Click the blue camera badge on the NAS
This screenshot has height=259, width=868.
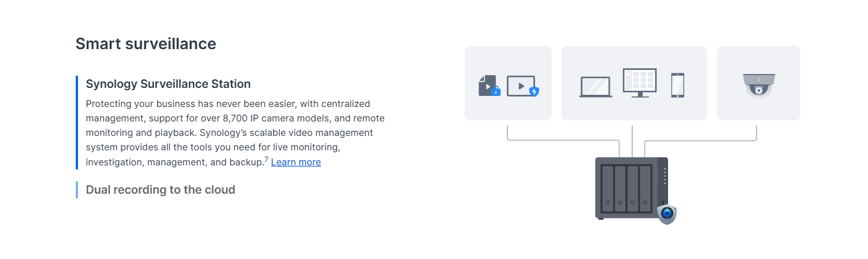point(667,214)
